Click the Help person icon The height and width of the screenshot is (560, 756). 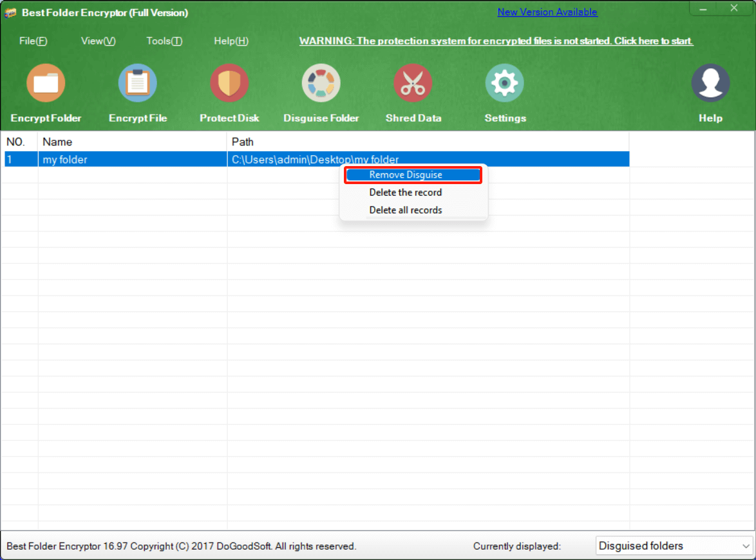[711, 83]
